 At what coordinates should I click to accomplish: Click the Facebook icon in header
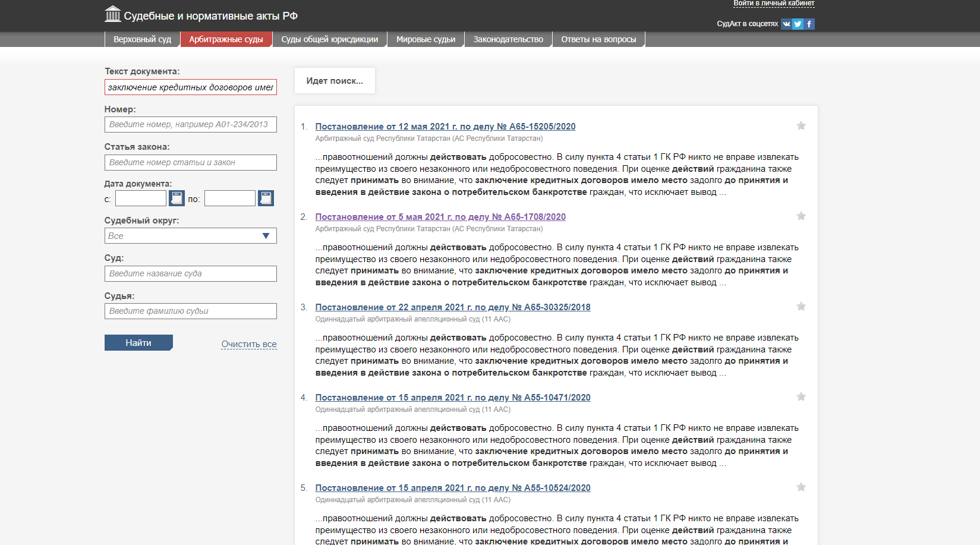coord(809,24)
